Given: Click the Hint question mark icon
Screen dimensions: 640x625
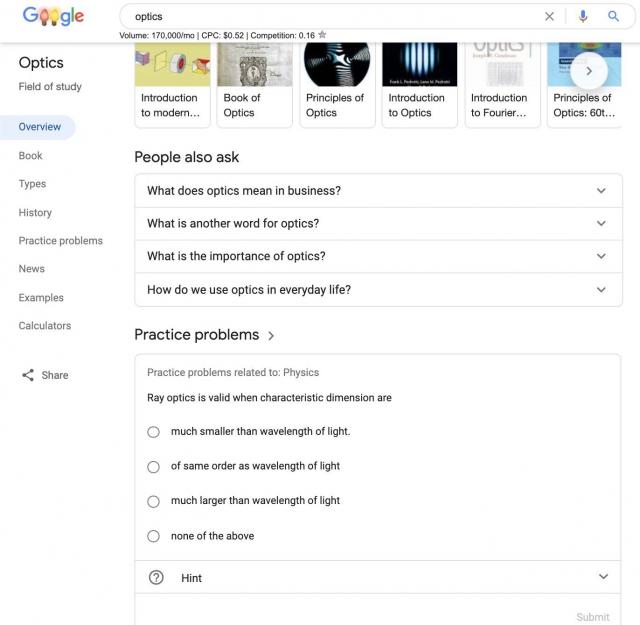Looking at the screenshot, I should [156, 577].
